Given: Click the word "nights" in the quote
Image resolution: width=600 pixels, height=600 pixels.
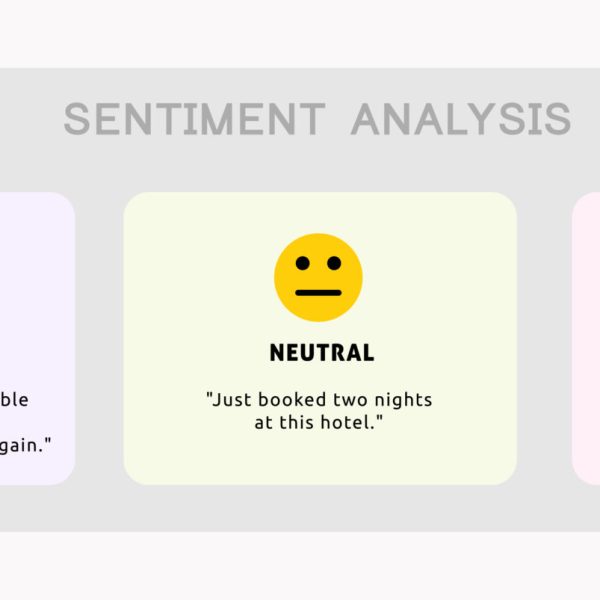Looking at the screenshot, I should pyautogui.click(x=403, y=401).
